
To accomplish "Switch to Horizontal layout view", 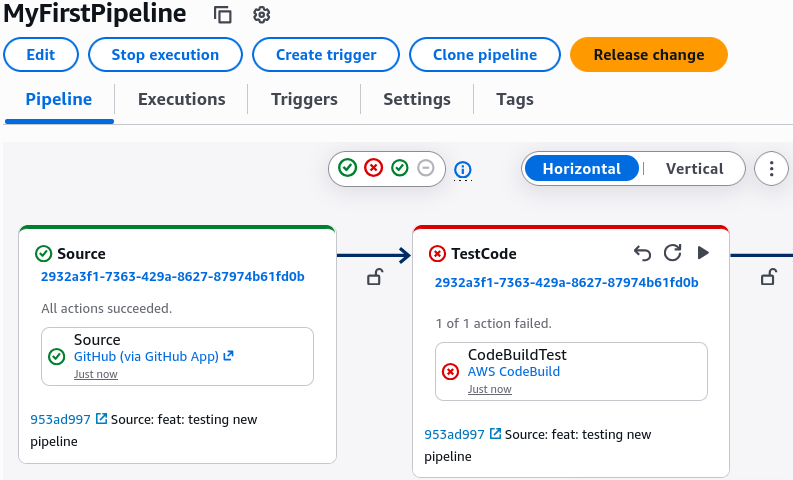I will 582,168.
